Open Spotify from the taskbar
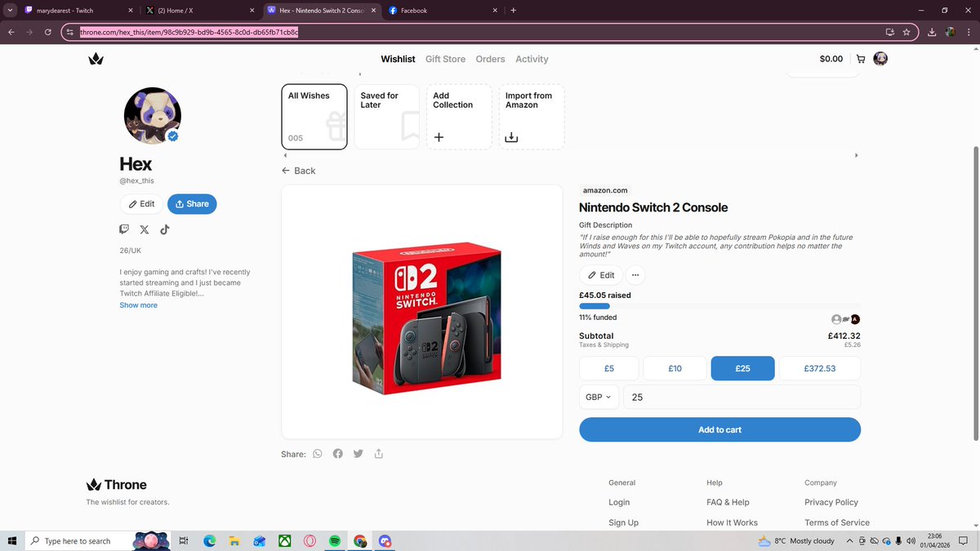Viewport: 980px width, 551px height. coord(335,541)
